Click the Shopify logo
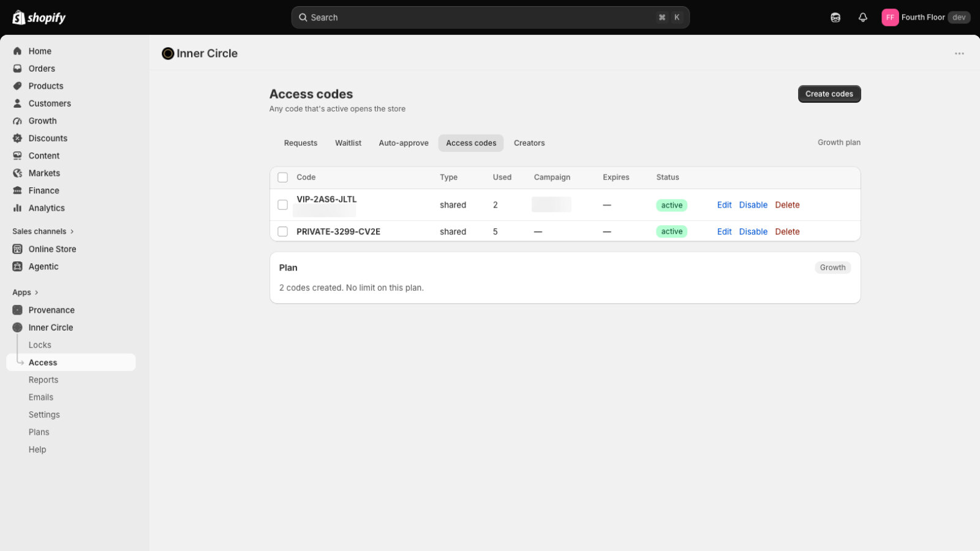Viewport: 980px width, 551px height. [39, 17]
